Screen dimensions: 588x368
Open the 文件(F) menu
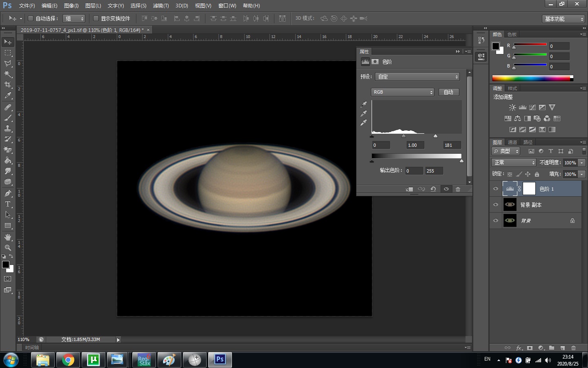click(x=27, y=6)
